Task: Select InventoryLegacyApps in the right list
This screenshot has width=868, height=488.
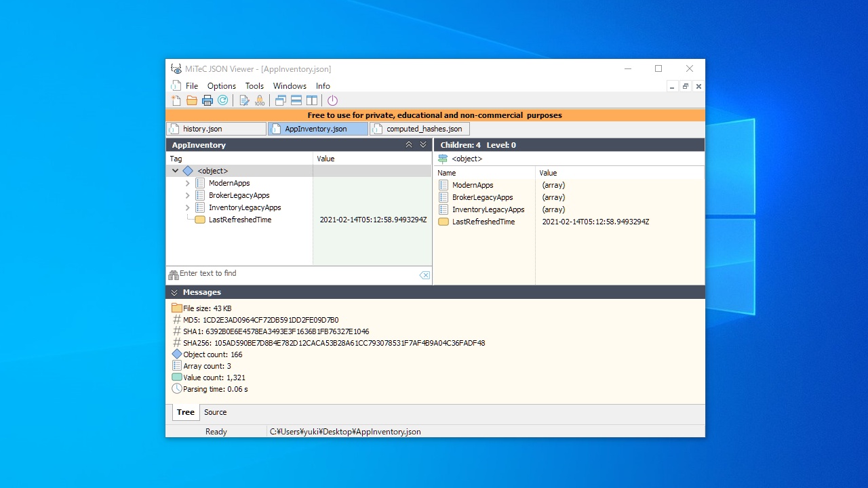Action: coord(488,209)
